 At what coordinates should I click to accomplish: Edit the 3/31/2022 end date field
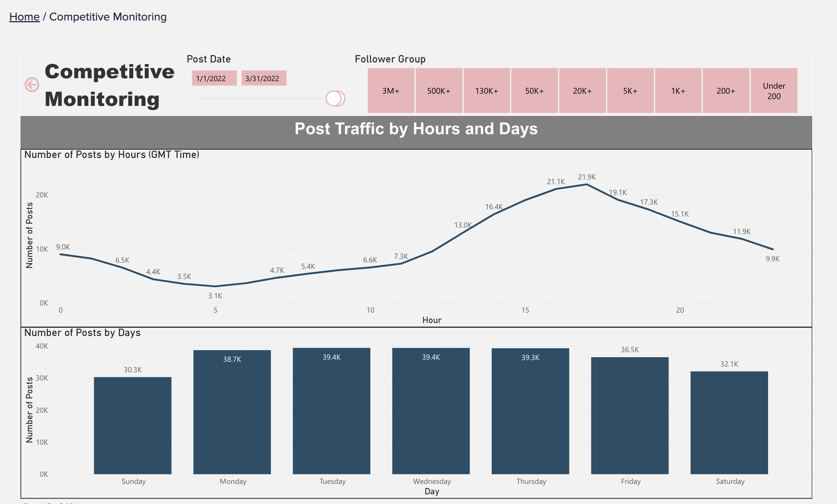click(264, 78)
